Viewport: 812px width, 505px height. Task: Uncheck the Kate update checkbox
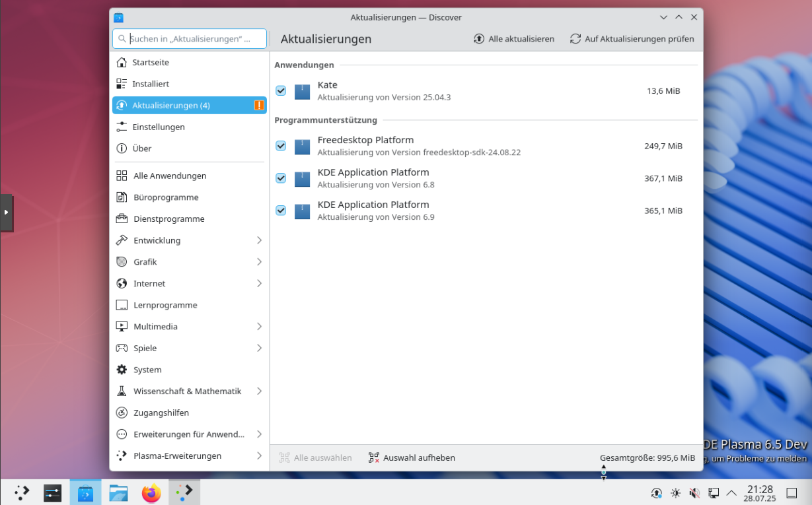pos(281,91)
